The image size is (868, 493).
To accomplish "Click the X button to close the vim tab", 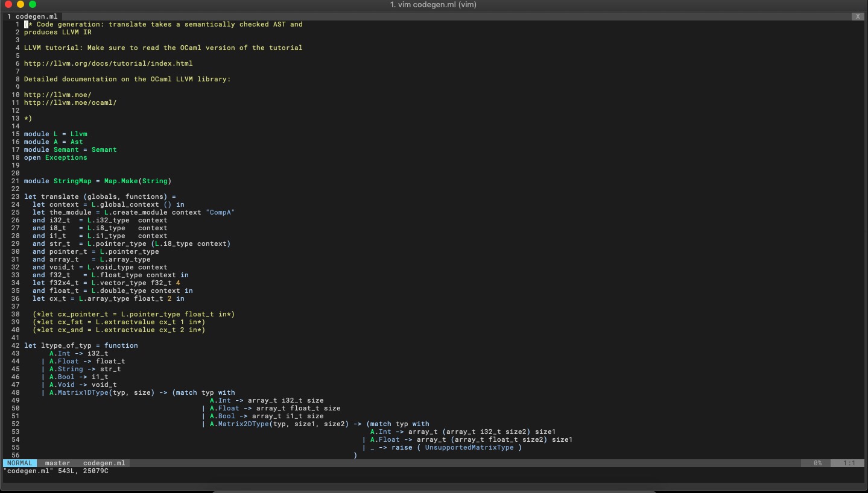I will [857, 16].
